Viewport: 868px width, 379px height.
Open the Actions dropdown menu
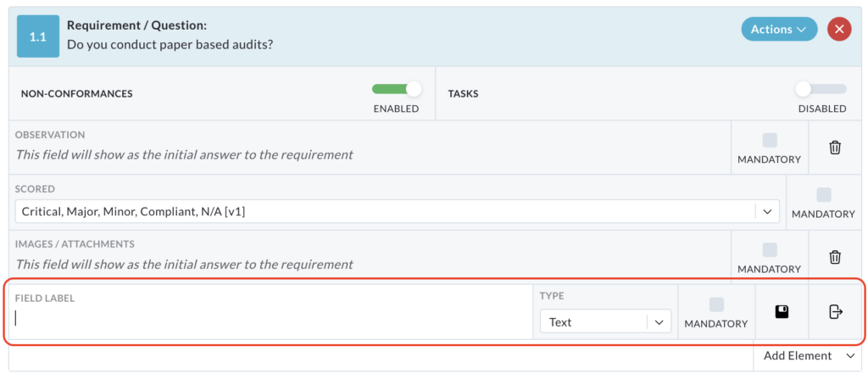coord(779,30)
